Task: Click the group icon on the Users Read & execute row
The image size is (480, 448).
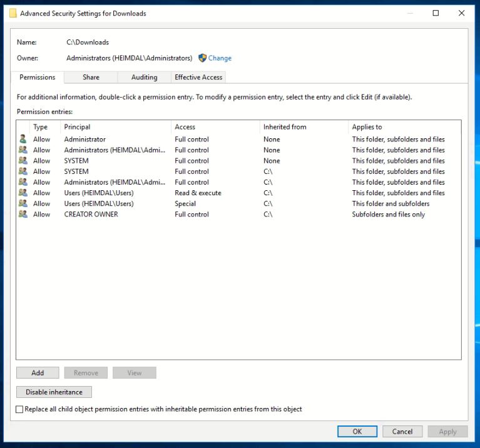Action: pos(23,193)
